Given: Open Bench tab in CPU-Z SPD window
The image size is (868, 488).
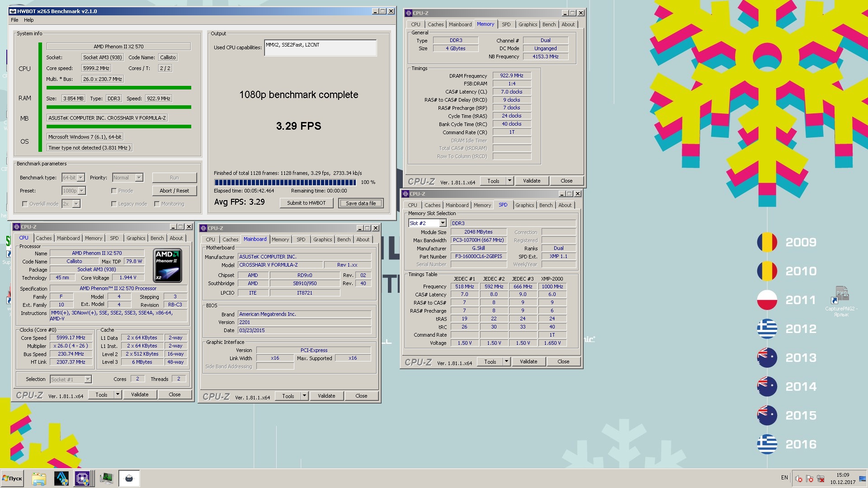Looking at the screenshot, I should (x=546, y=205).
